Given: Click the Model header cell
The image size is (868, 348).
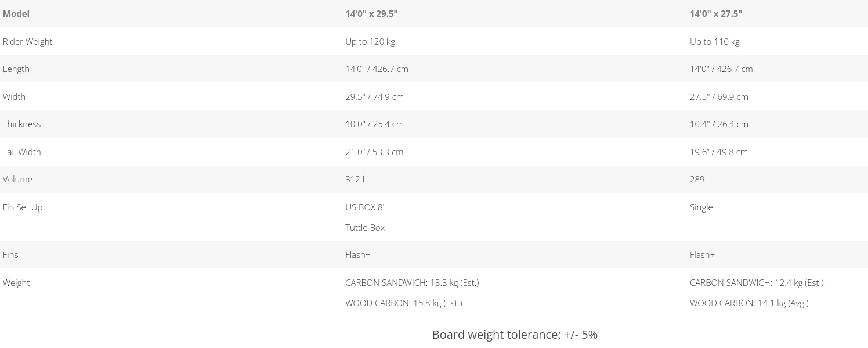Looking at the screenshot, I should [x=16, y=14].
